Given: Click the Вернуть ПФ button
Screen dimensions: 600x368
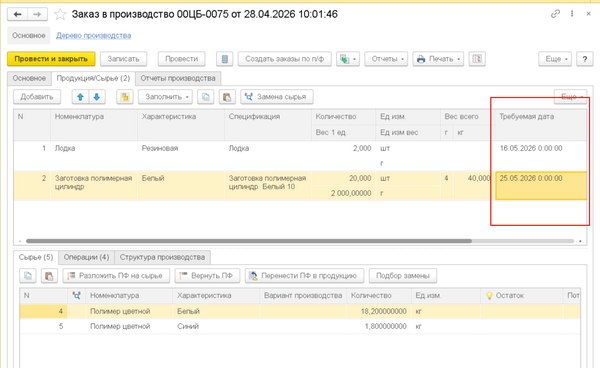Looking at the screenshot, I should 207,275.
